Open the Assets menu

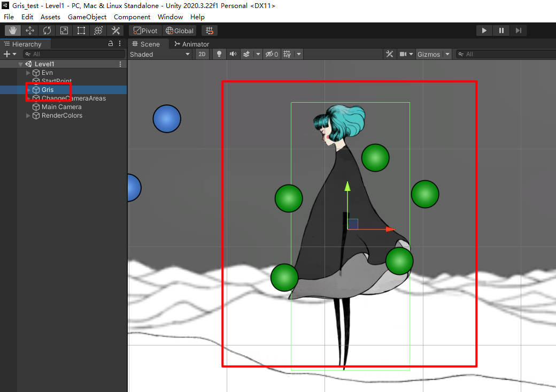click(50, 17)
